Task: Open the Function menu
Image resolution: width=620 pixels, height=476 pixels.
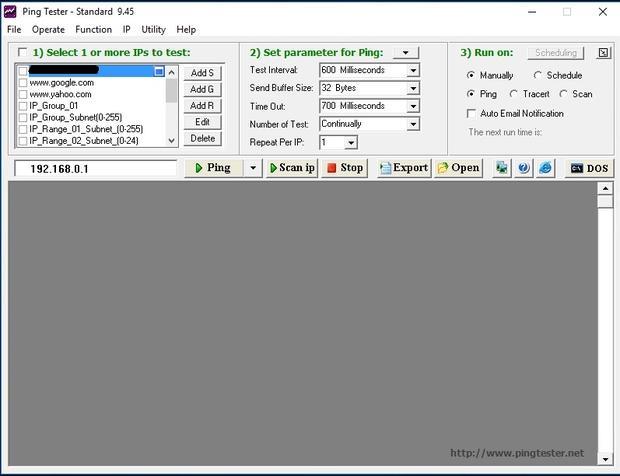Action: (x=93, y=30)
